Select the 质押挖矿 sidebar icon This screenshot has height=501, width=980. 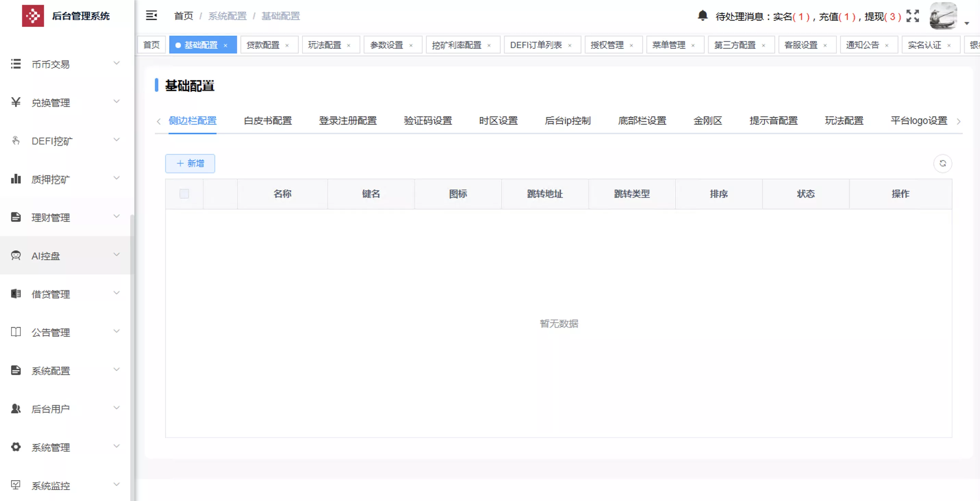[x=16, y=179]
